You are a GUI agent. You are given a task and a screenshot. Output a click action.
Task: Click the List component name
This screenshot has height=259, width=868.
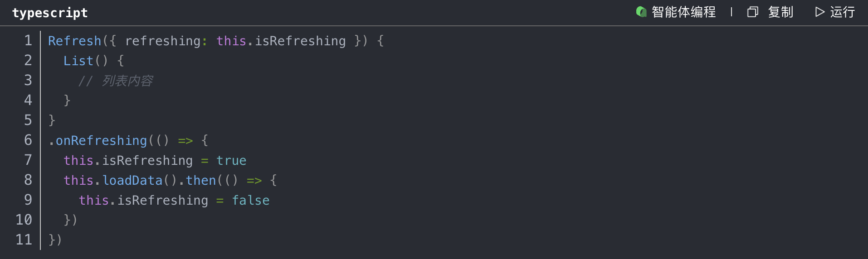78,61
